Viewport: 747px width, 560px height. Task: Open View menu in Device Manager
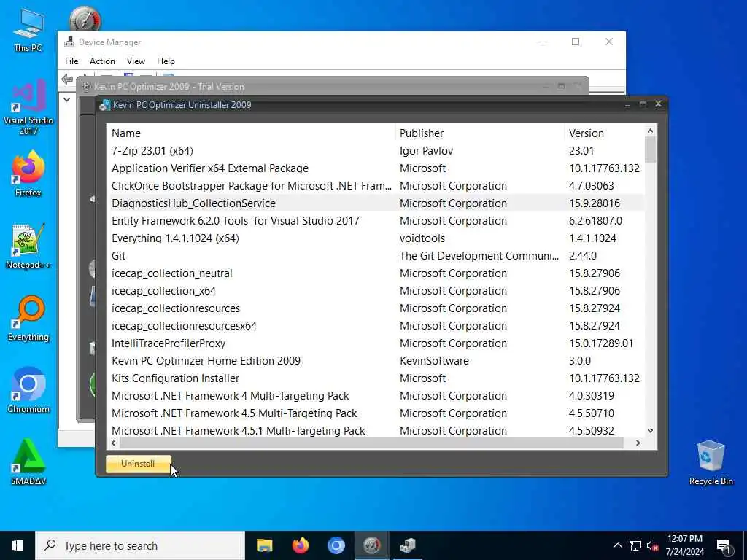(136, 61)
